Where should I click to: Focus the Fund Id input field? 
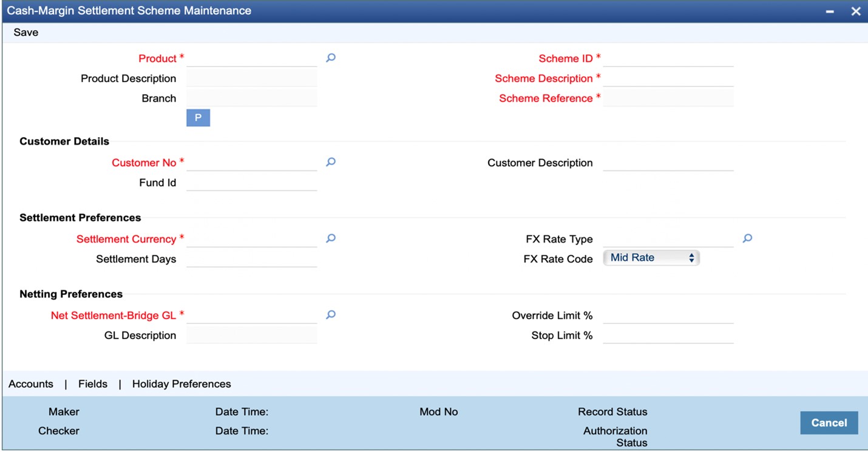coord(252,183)
